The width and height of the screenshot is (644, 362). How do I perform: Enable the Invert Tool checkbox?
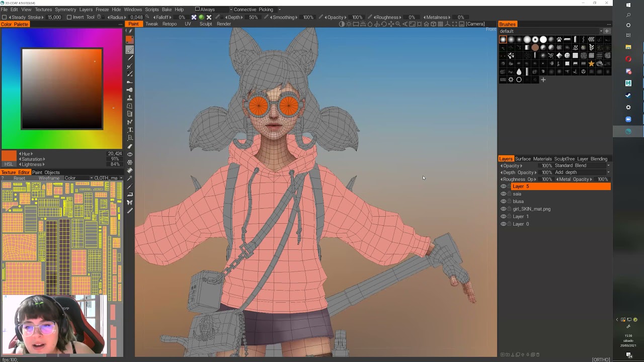69,18
